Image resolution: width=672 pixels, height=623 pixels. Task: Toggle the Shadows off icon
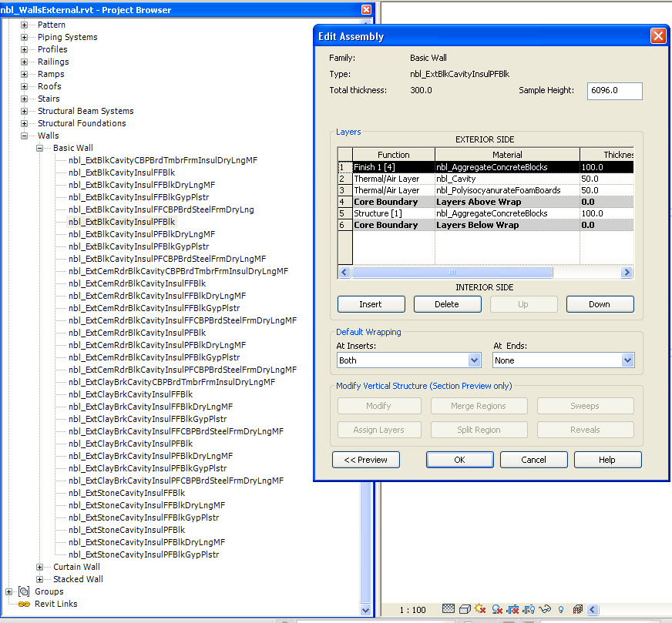(x=497, y=609)
